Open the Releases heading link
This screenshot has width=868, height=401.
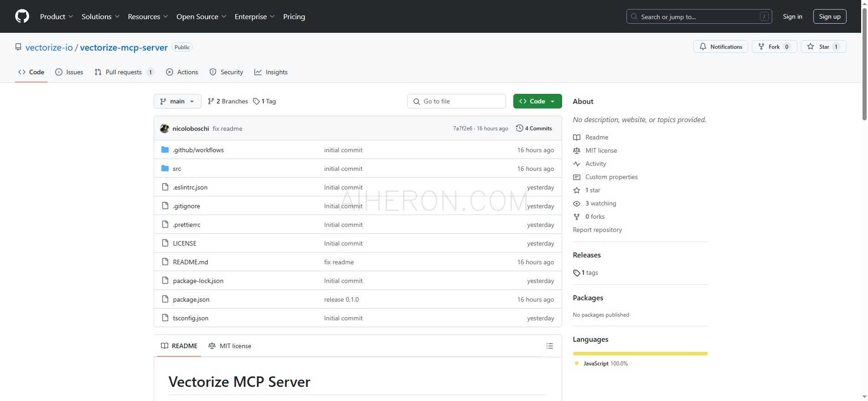(587, 255)
